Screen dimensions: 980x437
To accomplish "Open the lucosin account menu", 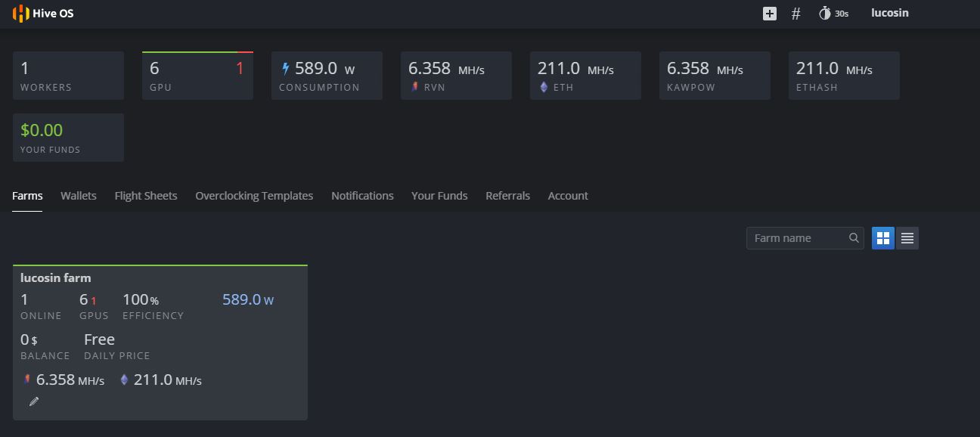I will (889, 14).
